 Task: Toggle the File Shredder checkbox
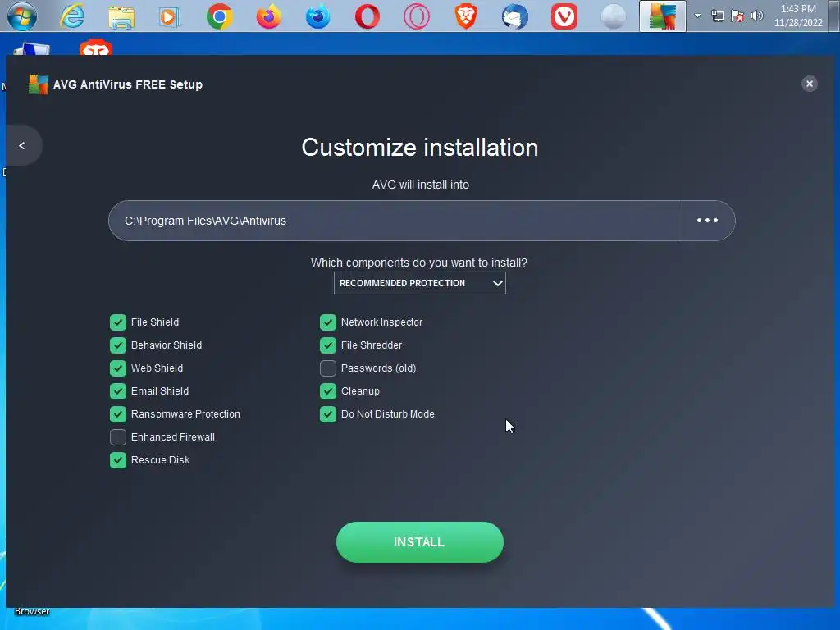(x=328, y=345)
